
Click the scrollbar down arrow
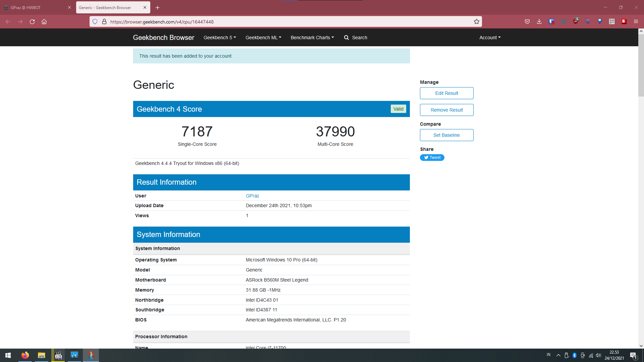click(641, 346)
